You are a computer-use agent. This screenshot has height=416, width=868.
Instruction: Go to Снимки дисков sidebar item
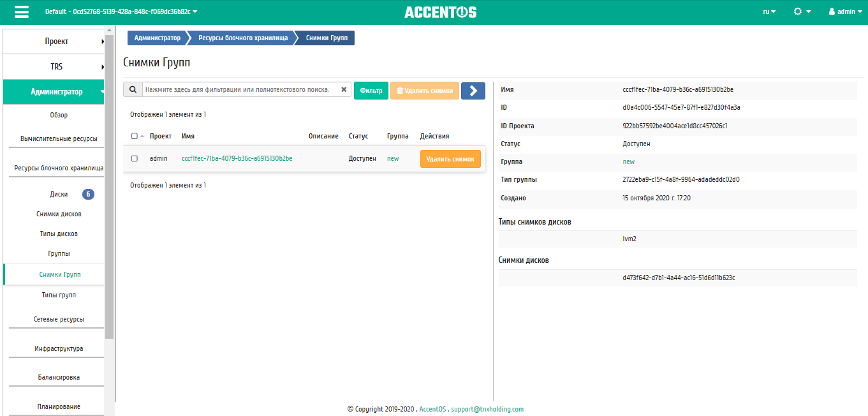pos(59,214)
